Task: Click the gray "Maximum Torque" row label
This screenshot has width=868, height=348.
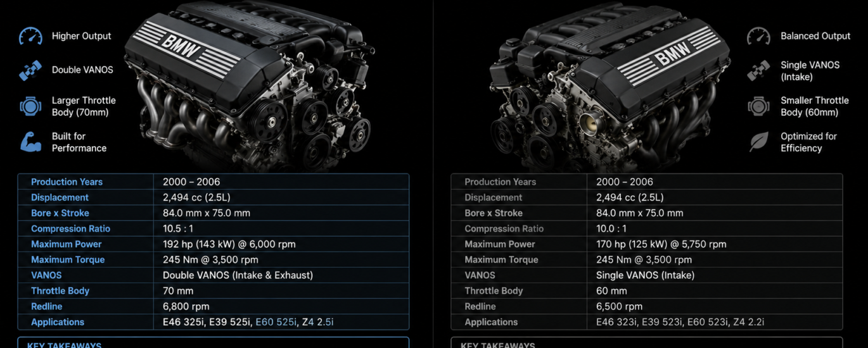Action: pyautogui.click(x=501, y=259)
